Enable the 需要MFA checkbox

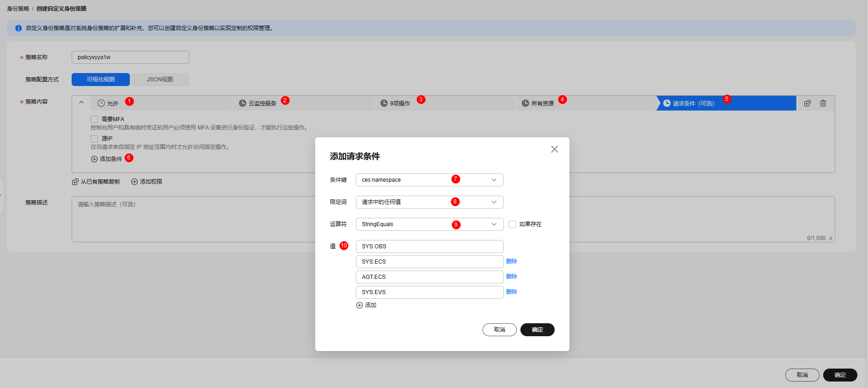pos(94,119)
